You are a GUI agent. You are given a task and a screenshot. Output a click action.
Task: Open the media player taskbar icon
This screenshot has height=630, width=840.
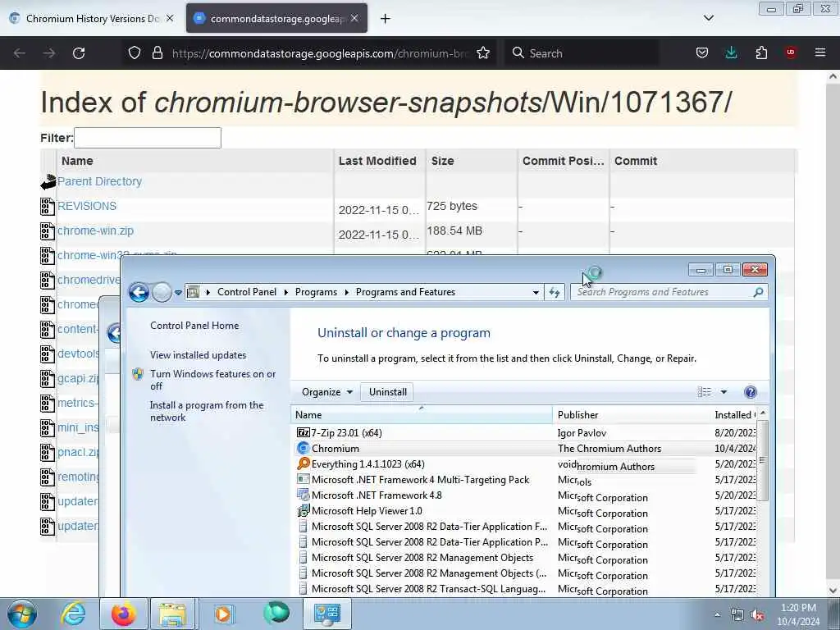[x=223, y=614]
